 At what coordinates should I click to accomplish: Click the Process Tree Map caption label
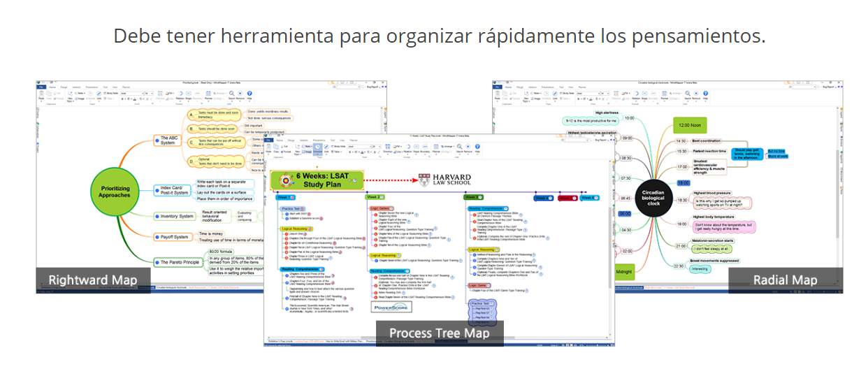pyautogui.click(x=440, y=333)
